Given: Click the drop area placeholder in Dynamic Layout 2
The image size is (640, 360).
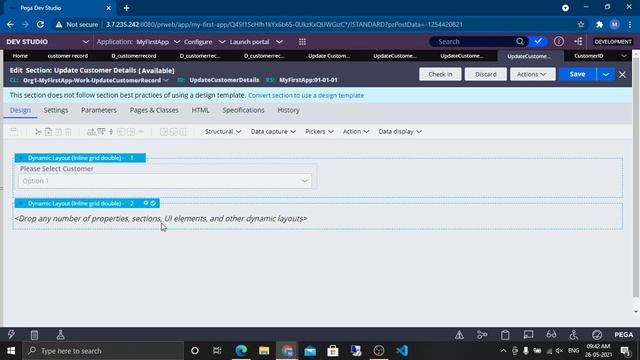Looking at the screenshot, I should [x=161, y=218].
